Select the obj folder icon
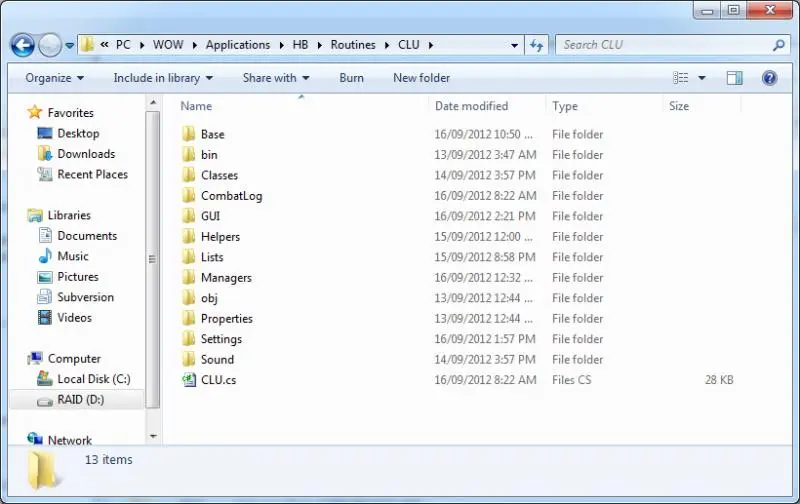The image size is (800, 504). pyautogui.click(x=189, y=298)
